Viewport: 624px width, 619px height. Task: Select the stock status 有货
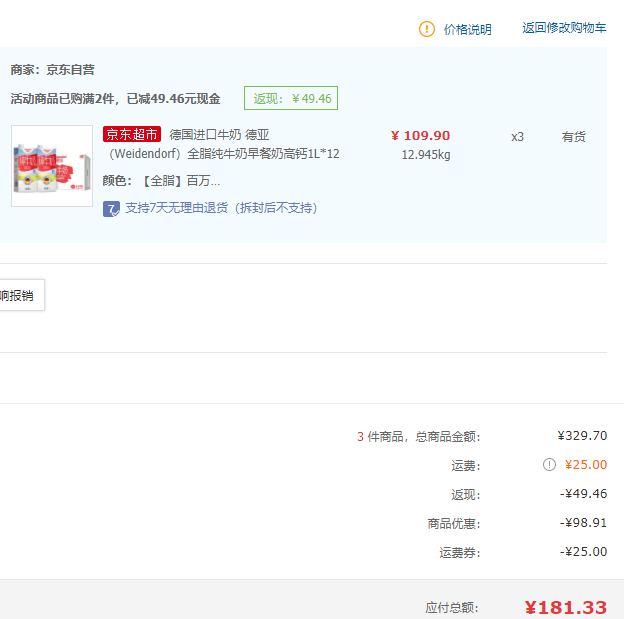tap(573, 137)
